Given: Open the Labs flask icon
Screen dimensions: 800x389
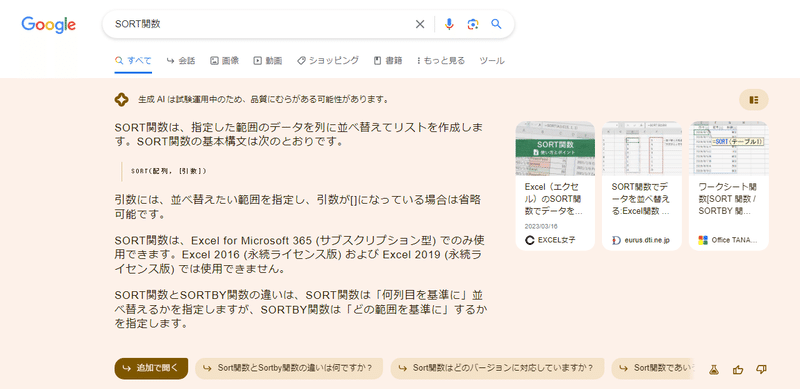Looking at the screenshot, I should tap(714, 370).
